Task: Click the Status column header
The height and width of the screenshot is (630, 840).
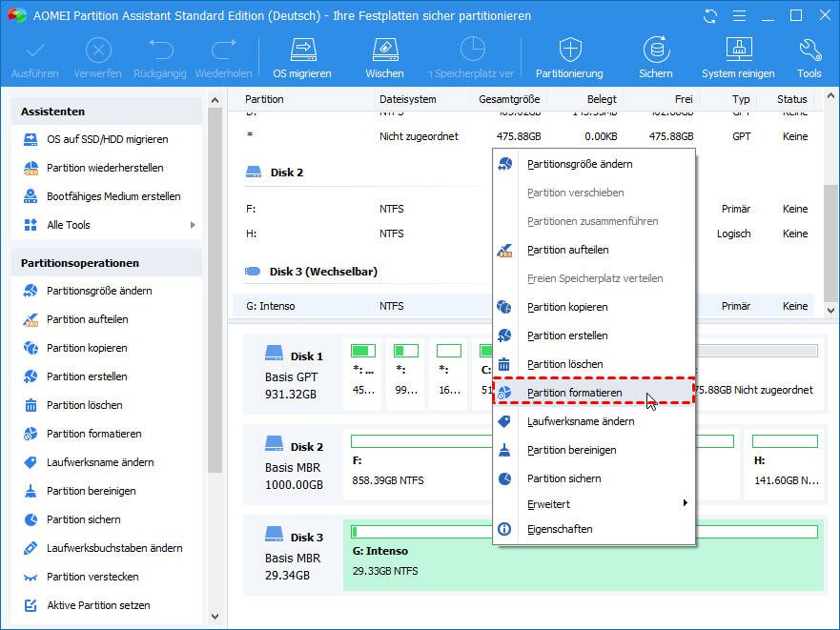Action: [791, 99]
